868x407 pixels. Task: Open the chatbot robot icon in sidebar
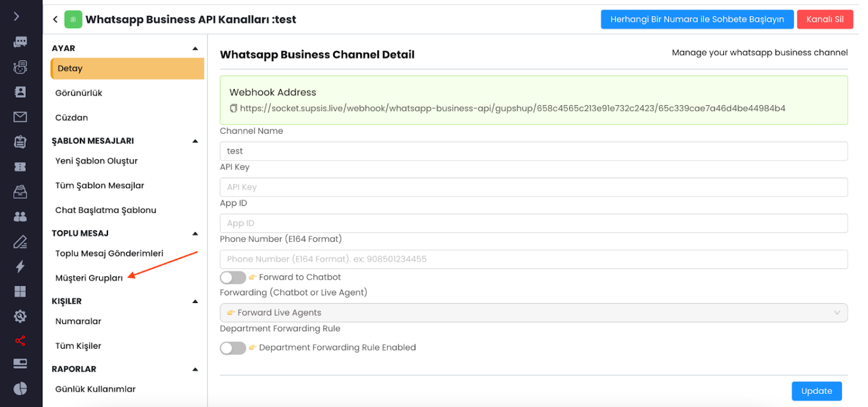pos(20,67)
